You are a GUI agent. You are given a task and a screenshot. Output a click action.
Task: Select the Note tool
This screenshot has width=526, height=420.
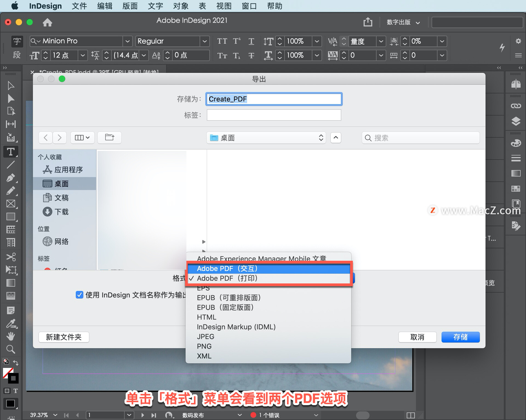pos(11,310)
